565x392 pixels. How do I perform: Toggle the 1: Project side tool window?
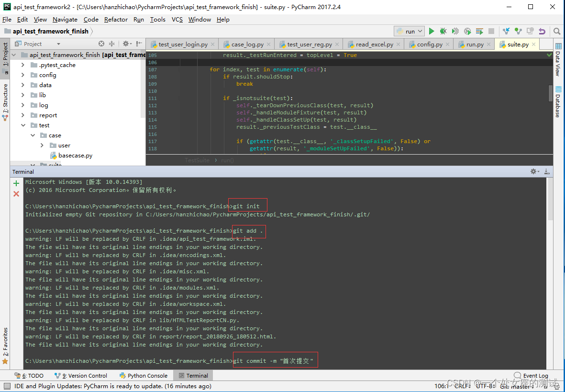click(5, 58)
